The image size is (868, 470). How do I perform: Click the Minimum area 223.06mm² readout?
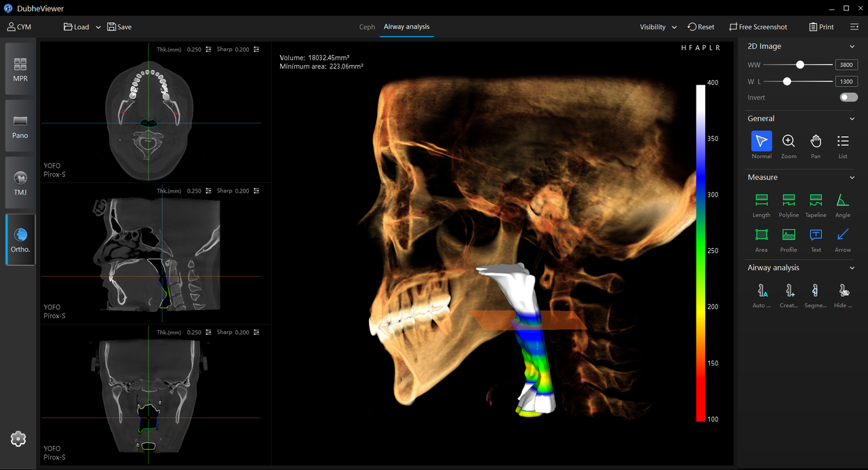321,66
